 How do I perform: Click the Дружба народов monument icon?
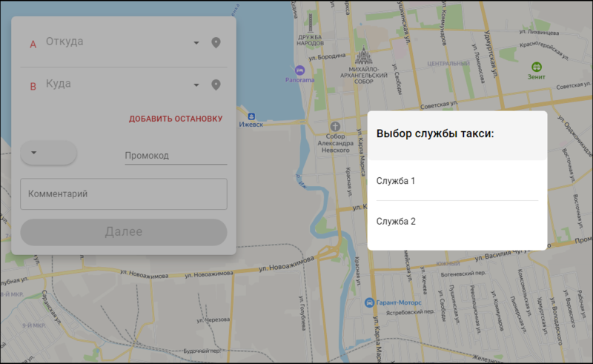tap(311, 23)
